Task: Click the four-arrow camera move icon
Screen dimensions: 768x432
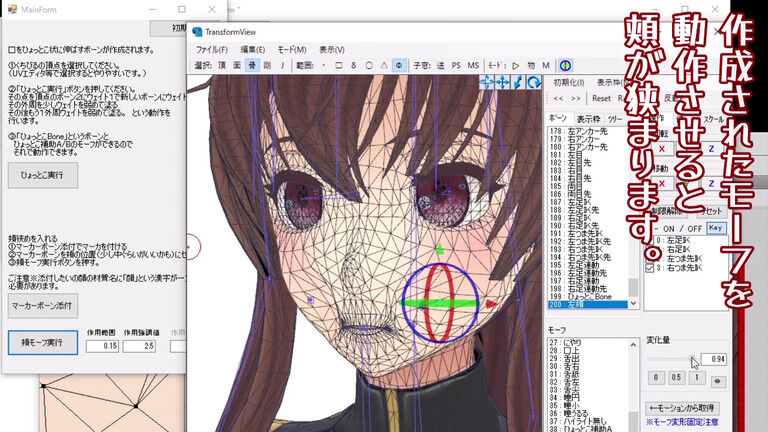Action: 486,82
